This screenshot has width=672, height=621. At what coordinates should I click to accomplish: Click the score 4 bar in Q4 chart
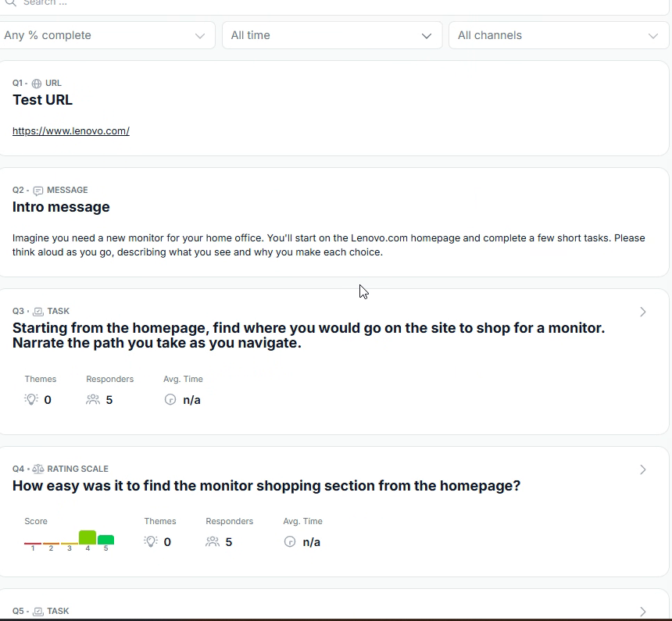click(88, 537)
